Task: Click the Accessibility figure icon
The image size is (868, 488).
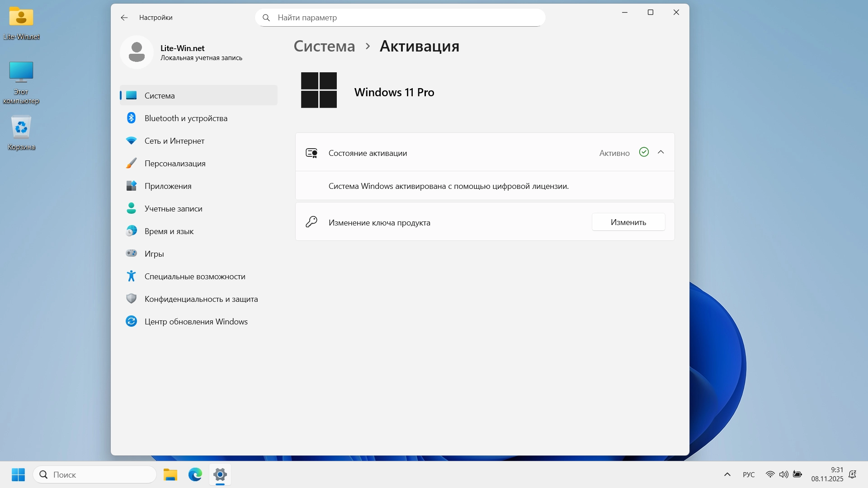Action: click(131, 276)
